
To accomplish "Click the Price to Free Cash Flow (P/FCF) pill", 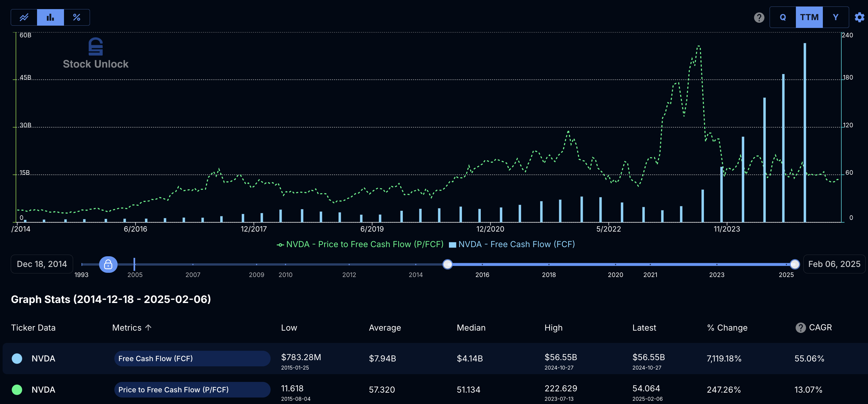I will (x=192, y=390).
